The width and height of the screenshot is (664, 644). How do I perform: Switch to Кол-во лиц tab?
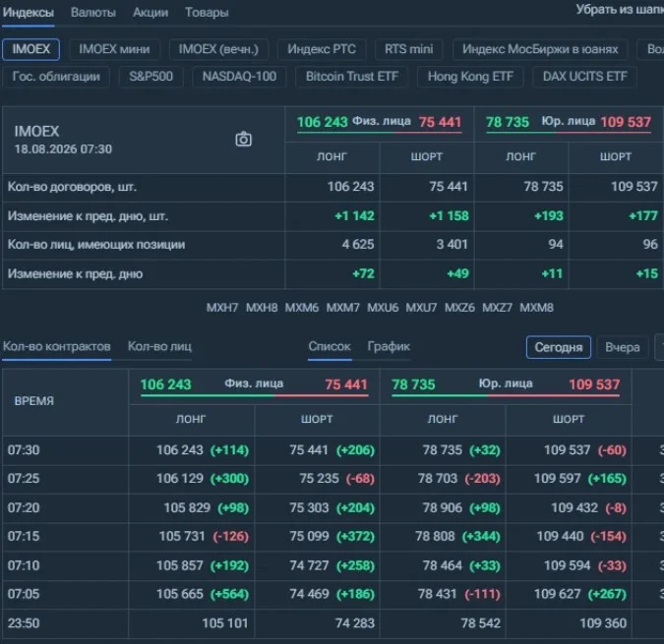(x=159, y=346)
